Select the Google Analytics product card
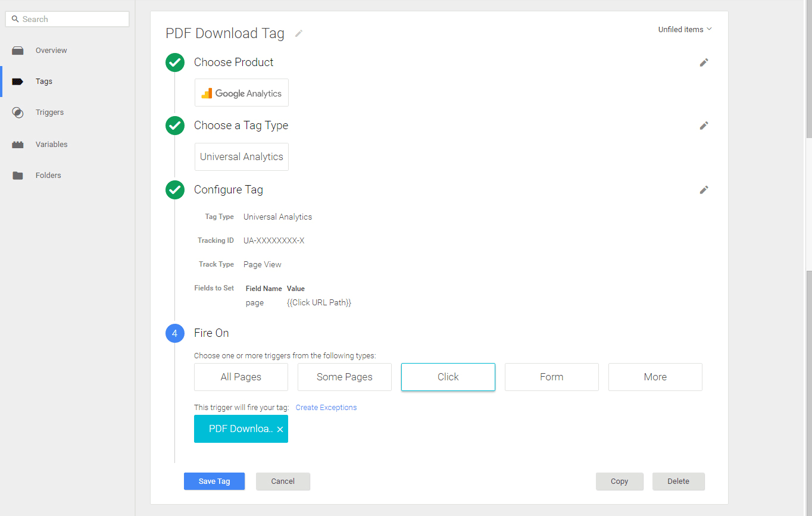Screen dimensions: 812x516 pos(241,92)
